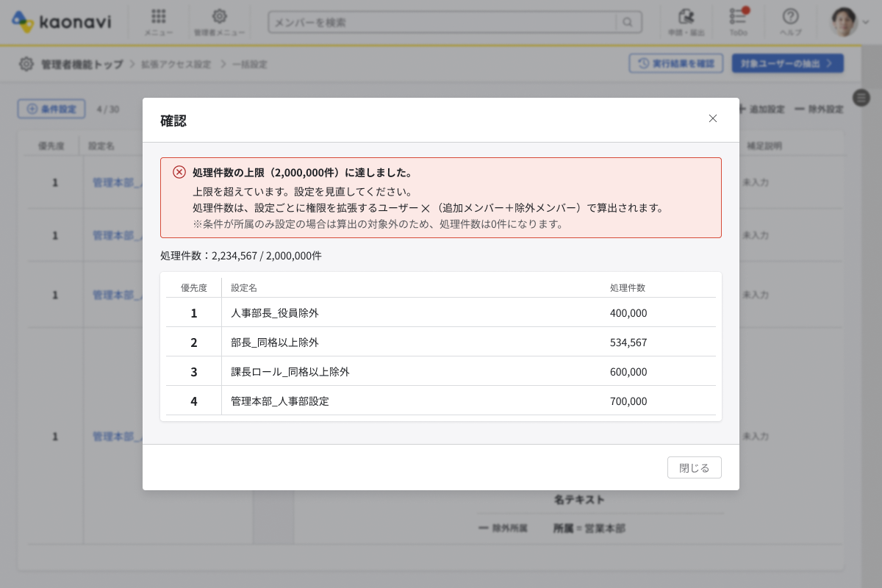Screen dimensions: 882x588
Task: Close the 確認 dialog with the X icon
Action: click(712, 118)
